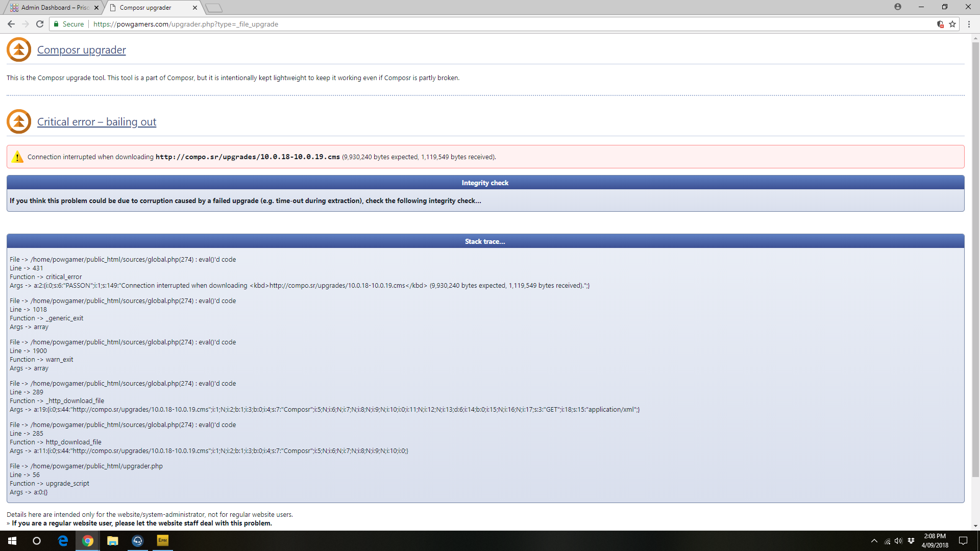Show hidden system tray icons chevron
This screenshot has height=551, width=980.
pos(874,541)
